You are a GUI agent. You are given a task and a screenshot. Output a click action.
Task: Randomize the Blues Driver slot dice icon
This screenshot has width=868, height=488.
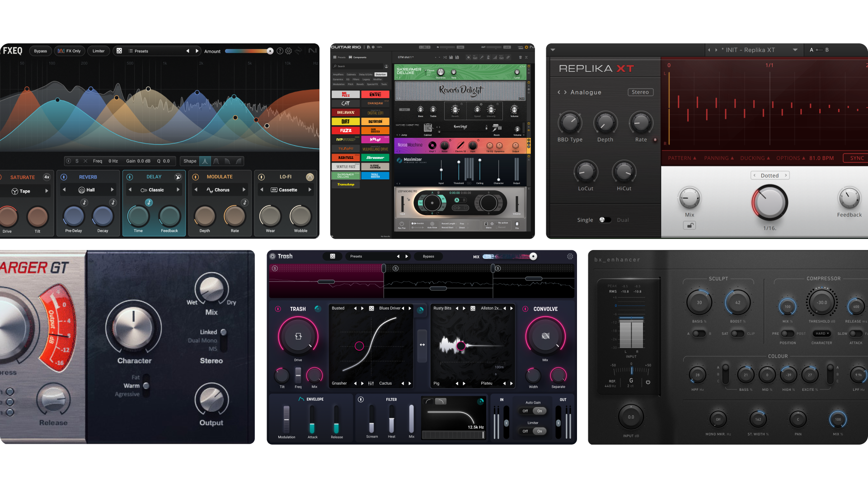coord(371,308)
